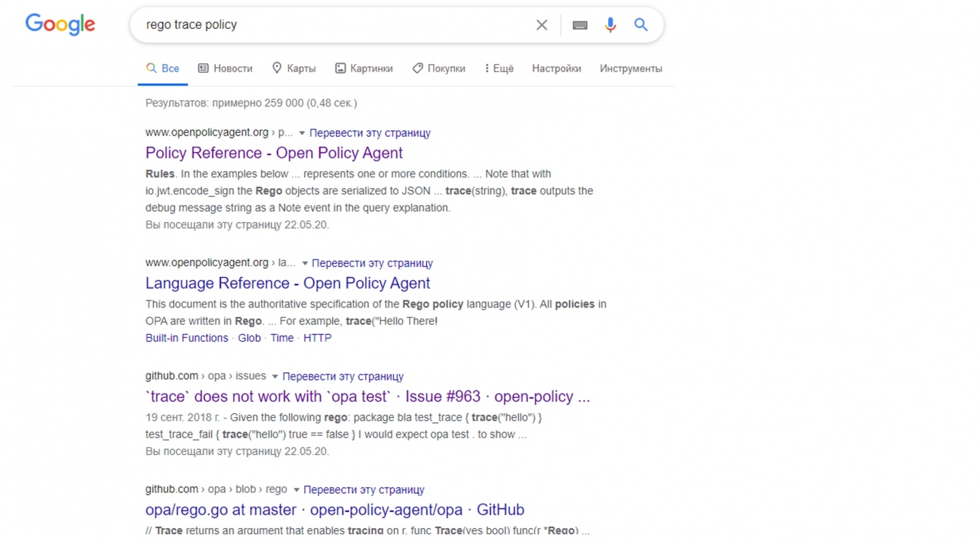Screen dimensions: 980x541
Task: Open the on-screen keyboard icon
Action: point(579,25)
